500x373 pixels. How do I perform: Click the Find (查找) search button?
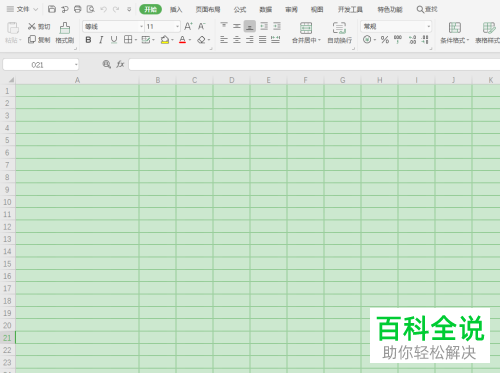427,9
